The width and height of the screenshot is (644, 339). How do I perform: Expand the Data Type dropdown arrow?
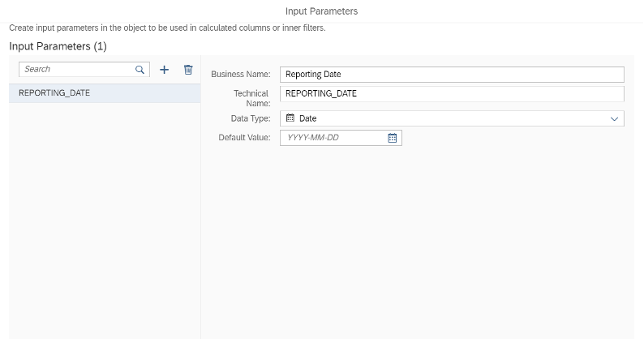point(614,118)
